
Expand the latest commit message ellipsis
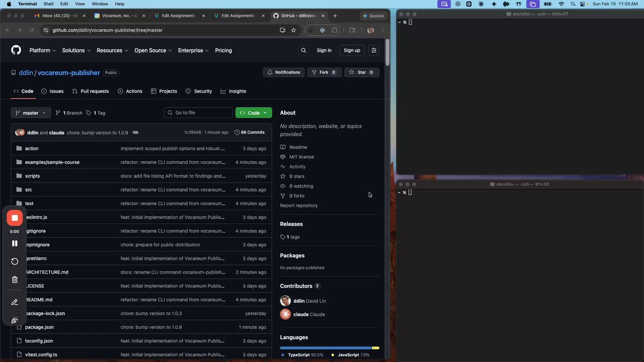[x=135, y=133]
